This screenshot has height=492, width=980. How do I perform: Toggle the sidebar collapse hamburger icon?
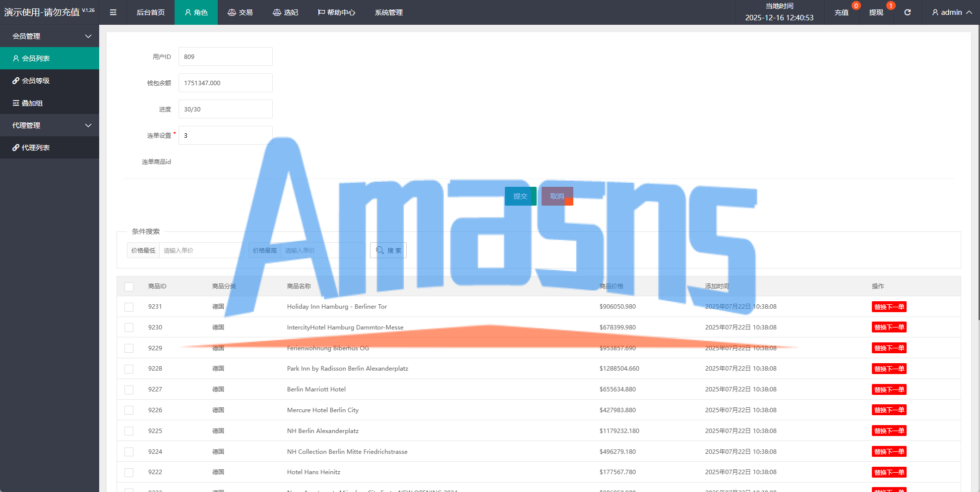click(113, 12)
